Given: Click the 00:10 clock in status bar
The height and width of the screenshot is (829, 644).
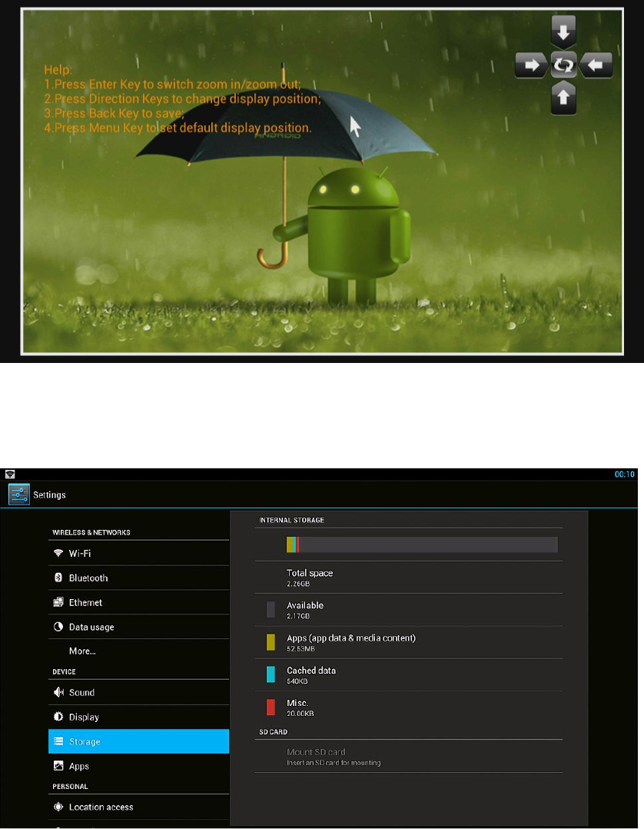Looking at the screenshot, I should (x=625, y=474).
